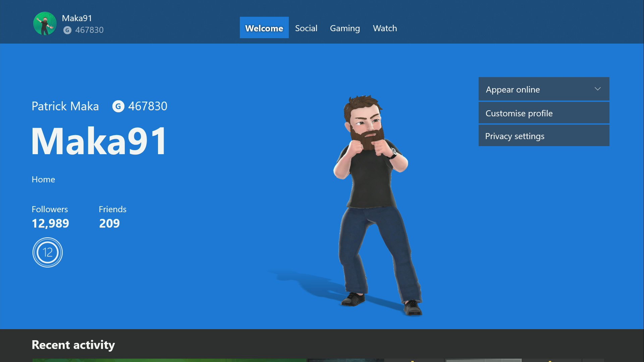Click the large Maka91 gamertag
644x362 pixels.
click(99, 141)
